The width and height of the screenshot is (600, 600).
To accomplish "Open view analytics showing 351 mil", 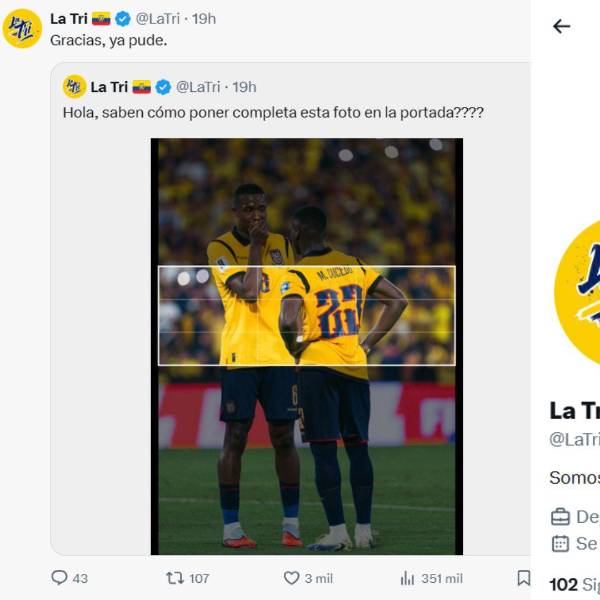I will click(x=407, y=578).
